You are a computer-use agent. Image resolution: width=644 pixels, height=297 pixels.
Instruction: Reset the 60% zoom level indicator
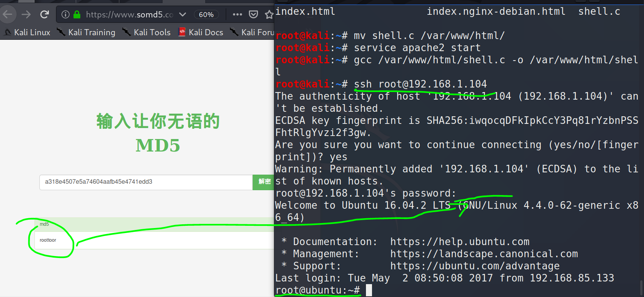click(206, 15)
